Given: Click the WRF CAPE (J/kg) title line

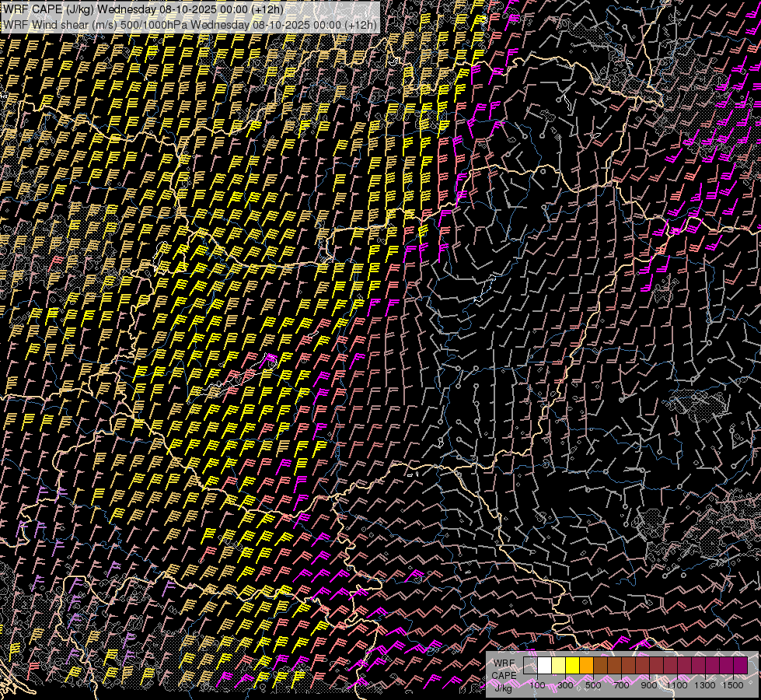Looking at the screenshot, I should (143, 9).
